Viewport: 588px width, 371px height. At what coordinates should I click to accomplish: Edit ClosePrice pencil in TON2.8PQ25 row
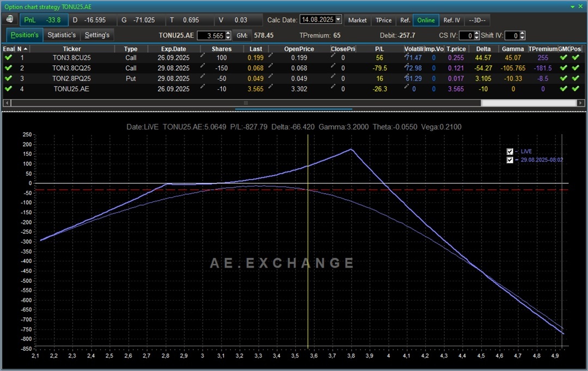[333, 76]
